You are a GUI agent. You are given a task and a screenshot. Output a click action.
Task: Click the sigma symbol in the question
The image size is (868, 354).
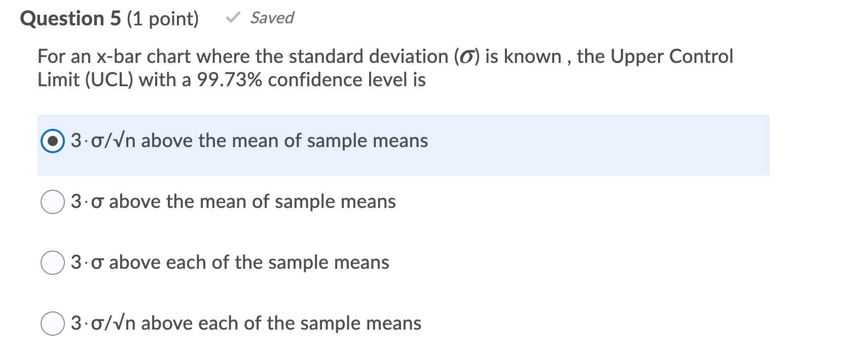[x=466, y=57]
